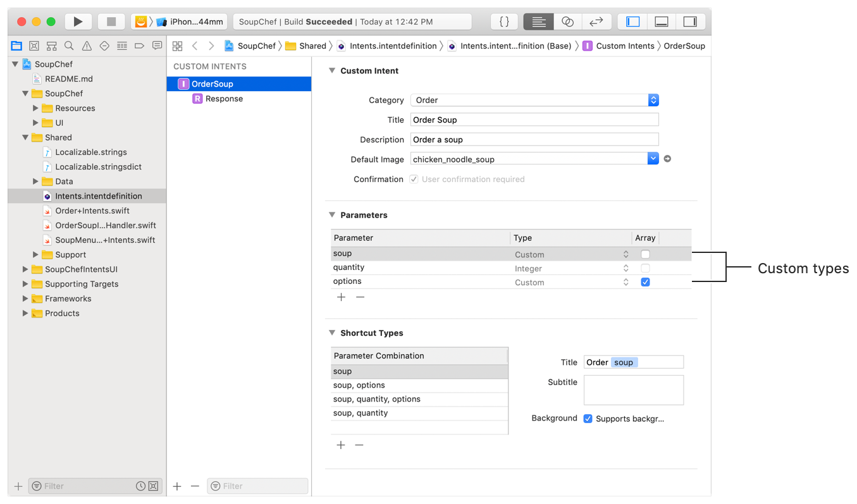
Task: Show the Find navigator
Action: pyautogui.click(x=69, y=46)
